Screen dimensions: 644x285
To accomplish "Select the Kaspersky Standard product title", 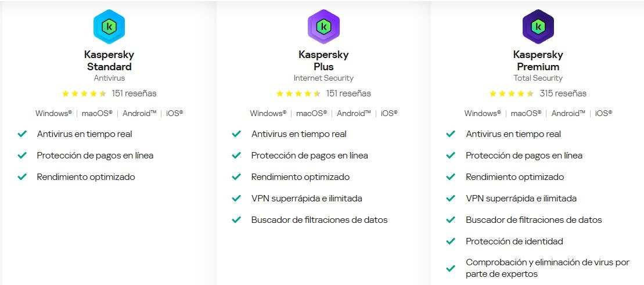I will [109, 61].
